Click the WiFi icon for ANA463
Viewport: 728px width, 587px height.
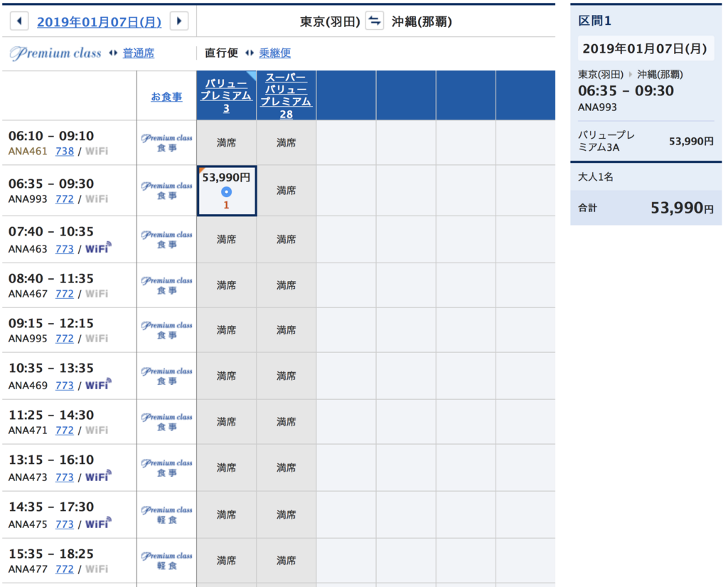[98, 248]
